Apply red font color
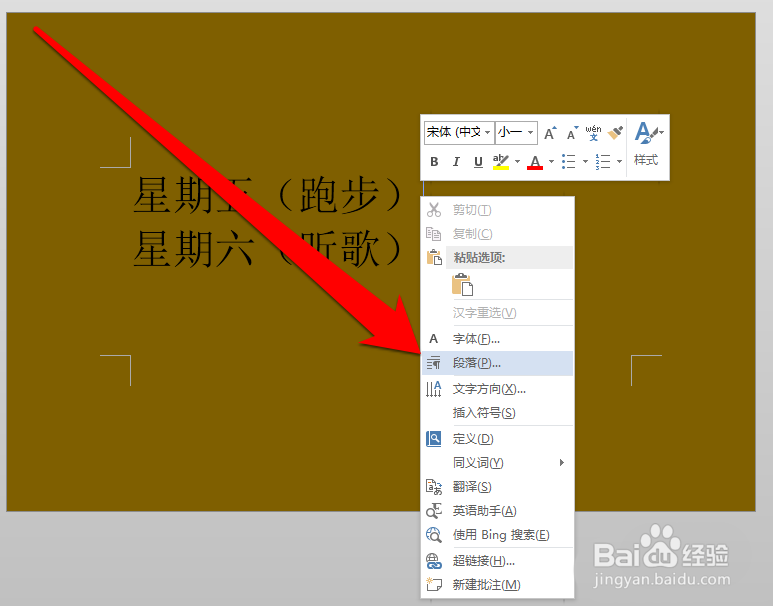 535,162
